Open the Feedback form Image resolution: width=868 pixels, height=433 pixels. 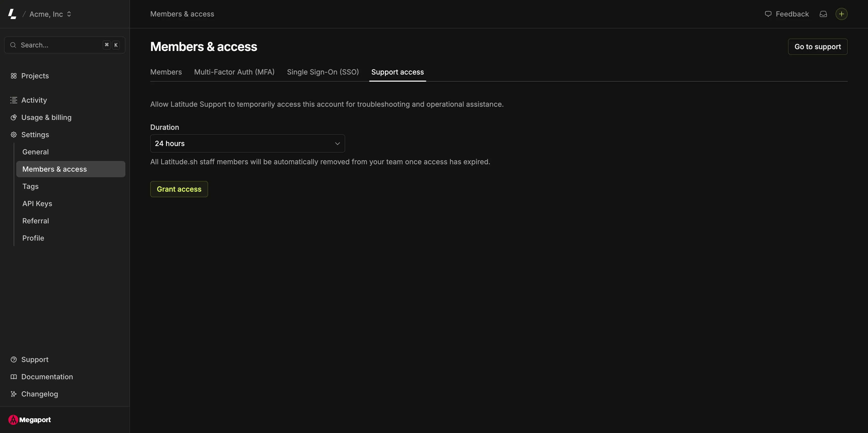tap(787, 14)
